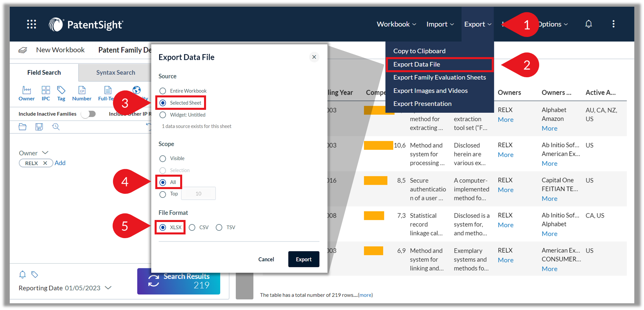Select the Tag search field icon
644x310 pixels.
pyautogui.click(x=61, y=93)
